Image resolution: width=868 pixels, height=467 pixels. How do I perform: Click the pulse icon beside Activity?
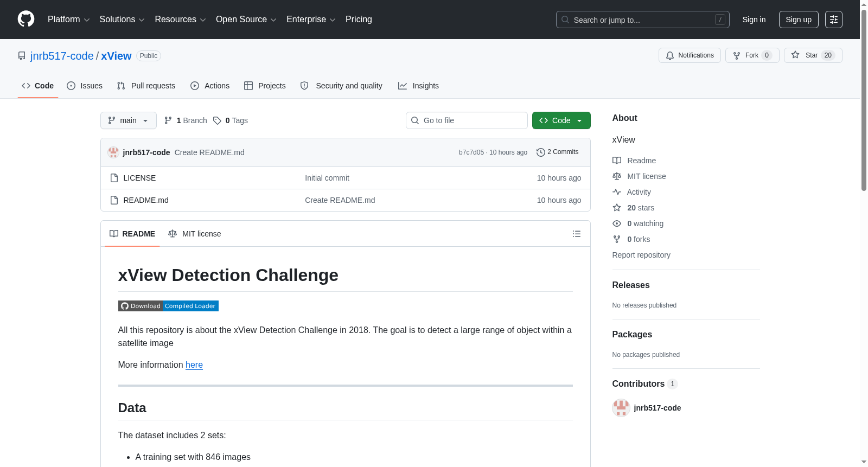click(x=617, y=192)
